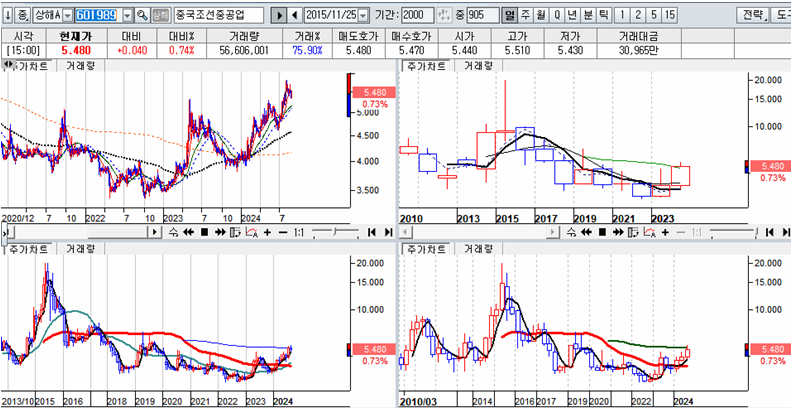The image size is (791, 411).
Task: Click the scrollbar thumb under the 2020/12 chart
Action: pyautogui.click(x=118, y=232)
